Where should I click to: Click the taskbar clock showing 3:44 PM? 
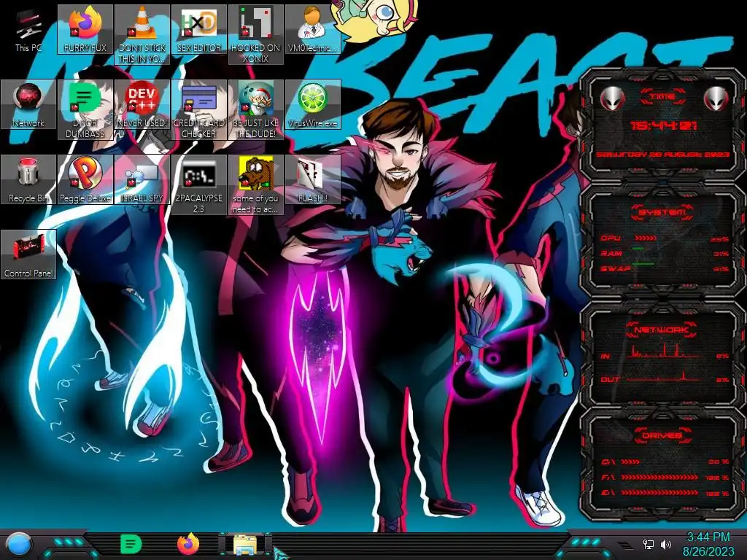(708, 537)
